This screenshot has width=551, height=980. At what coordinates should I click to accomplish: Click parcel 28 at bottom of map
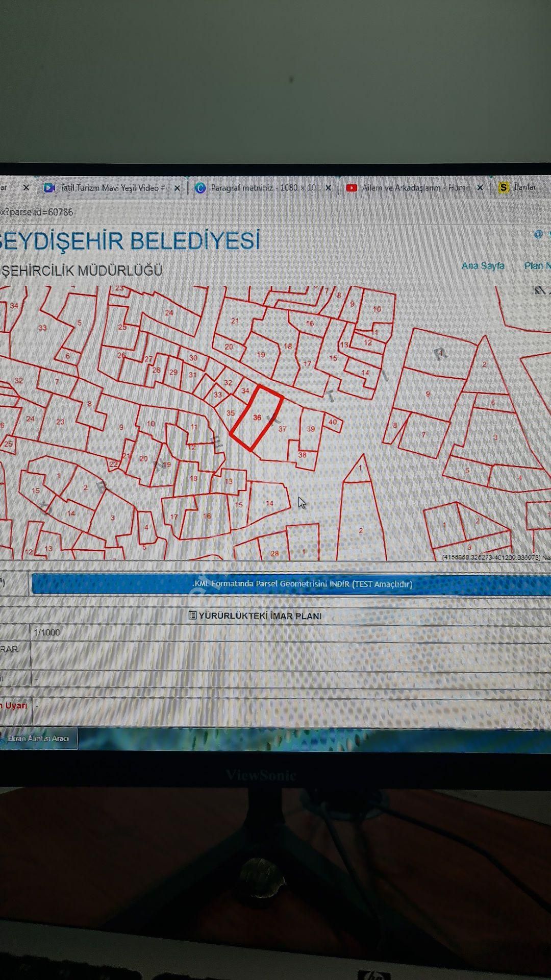click(274, 553)
